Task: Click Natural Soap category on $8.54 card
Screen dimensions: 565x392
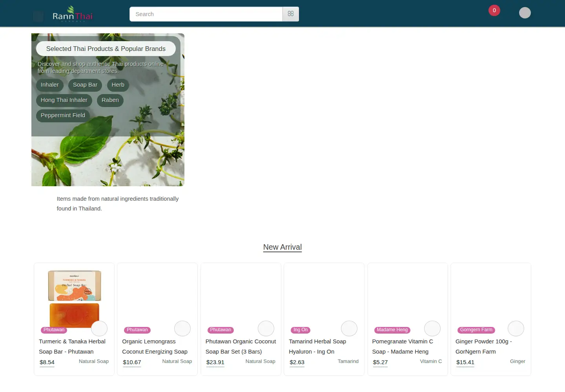Action: tap(94, 361)
